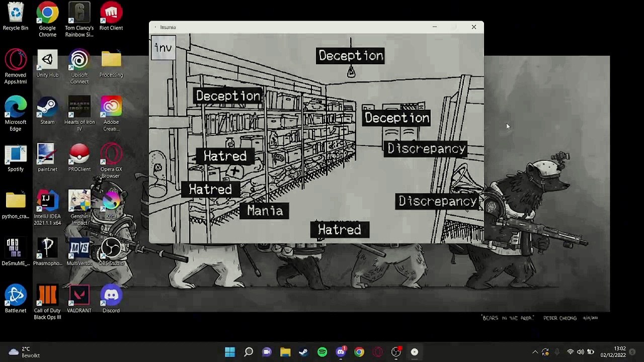This screenshot has height=362, width=644.
Task: Show hidden system tray icons
Action: click(x=535, y=352)
